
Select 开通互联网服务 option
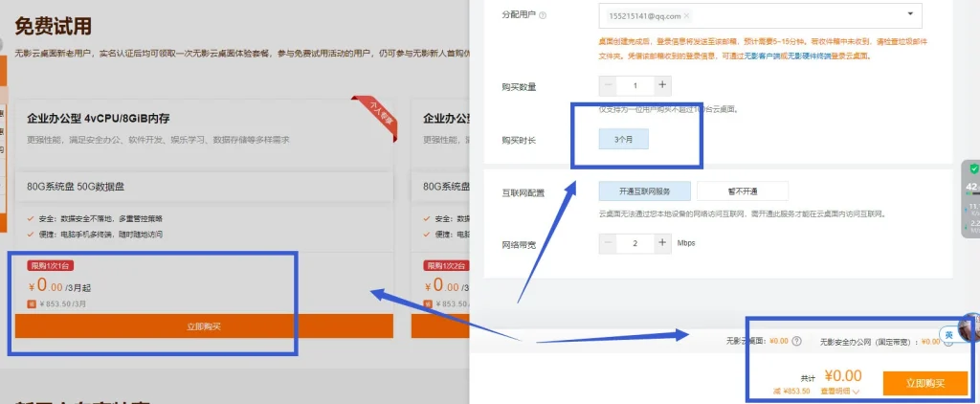pyautogui.click(x=645, y=191)
